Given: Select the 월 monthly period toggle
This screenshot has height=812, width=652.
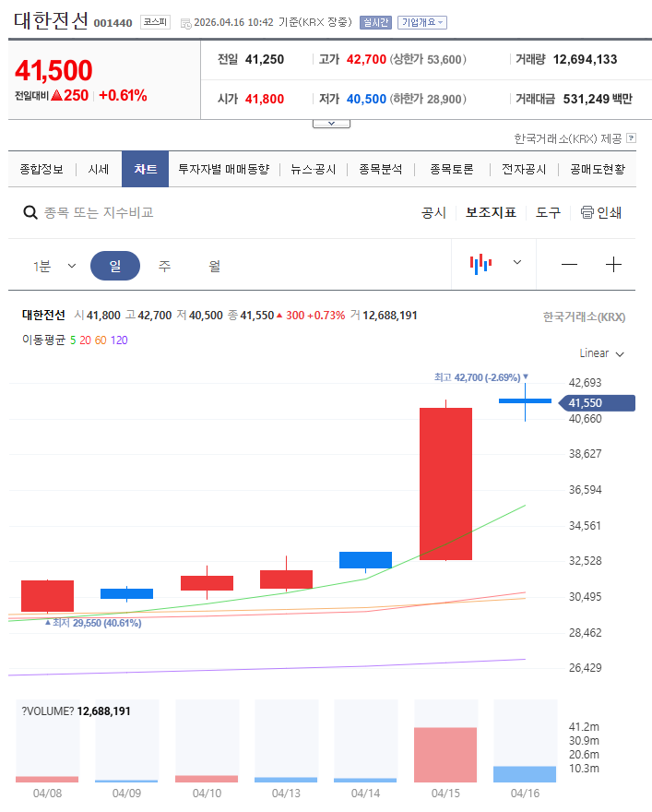Looking at the screenshot, I should (x=214, y=266).
